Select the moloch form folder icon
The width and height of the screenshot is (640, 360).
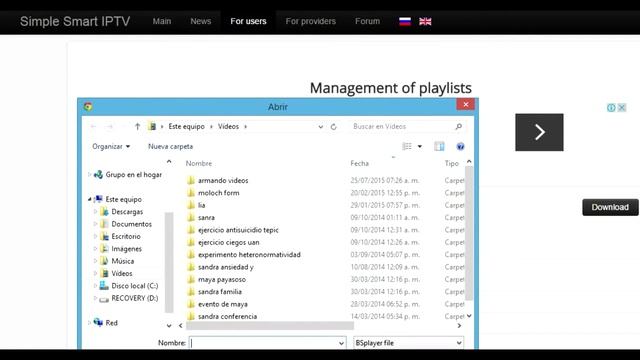pos(191,193)
